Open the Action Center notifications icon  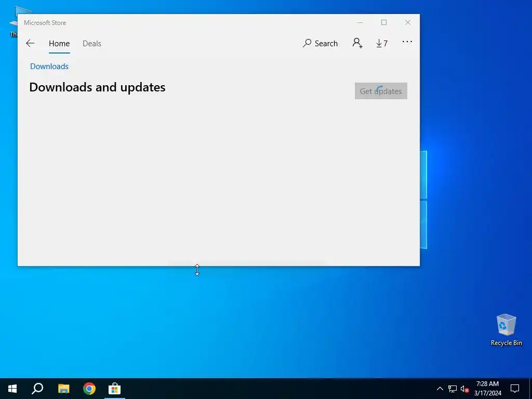click(x=515, y=389)
